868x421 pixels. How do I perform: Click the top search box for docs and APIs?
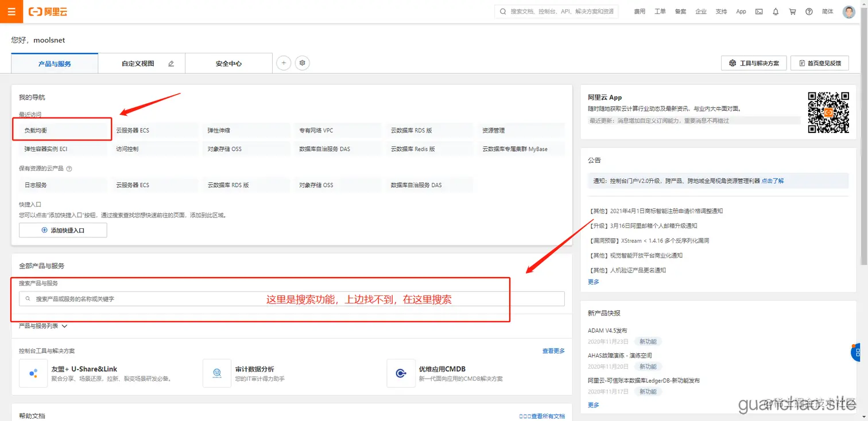coord(556,11)
